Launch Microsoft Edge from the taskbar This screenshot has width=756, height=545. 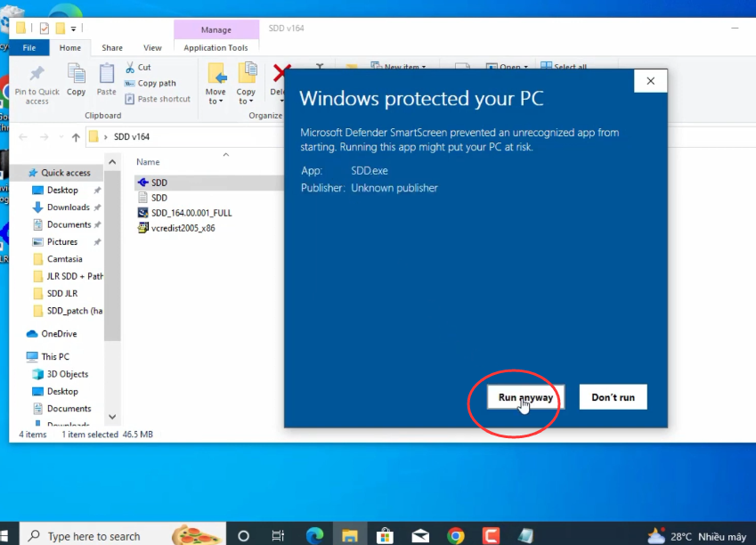(x=315, y=536)
